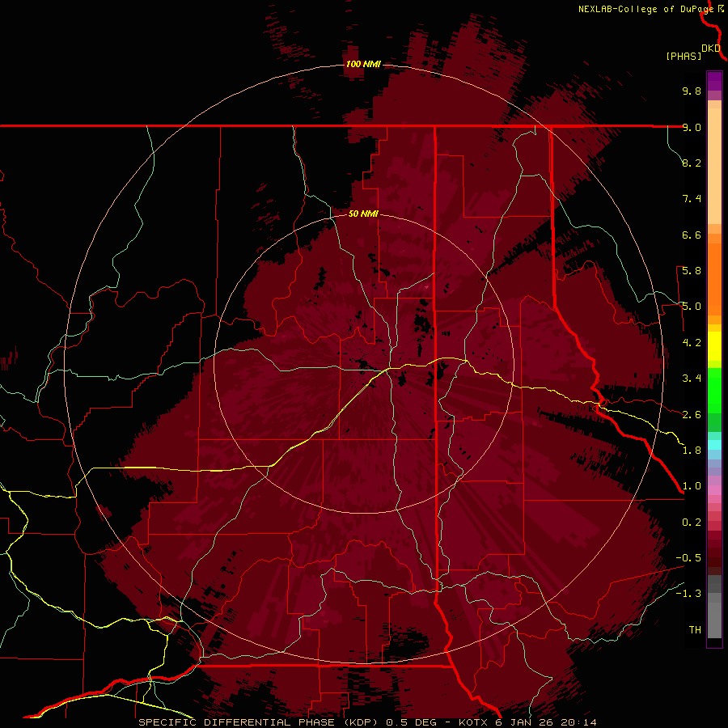Click the bright green segment of the color bar

(x=714, y=390)
